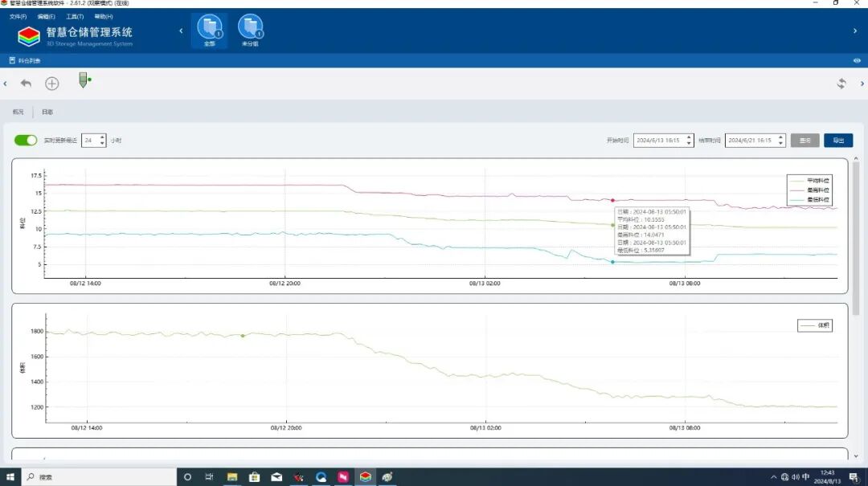The image size is (868, 486).
Task: Open the 编辑(E) menu
Action: point(47,17)
